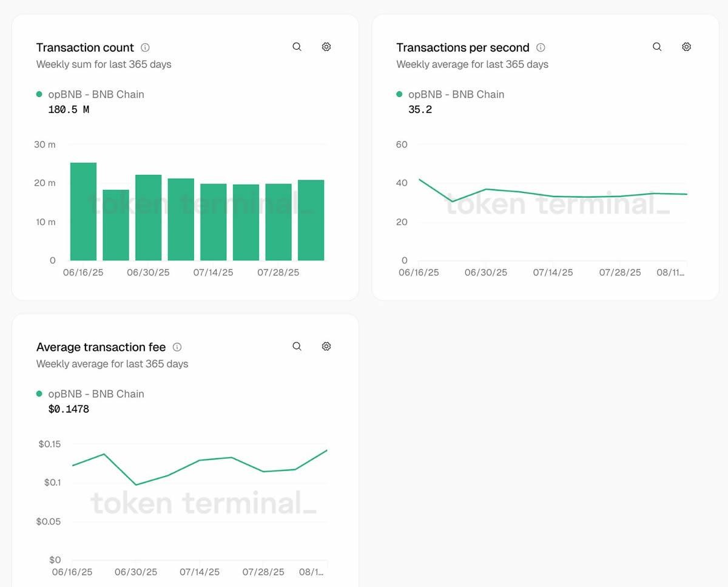728x587 pixels.
Task: Click the 180.5 M total value
Action: point(69,110)
